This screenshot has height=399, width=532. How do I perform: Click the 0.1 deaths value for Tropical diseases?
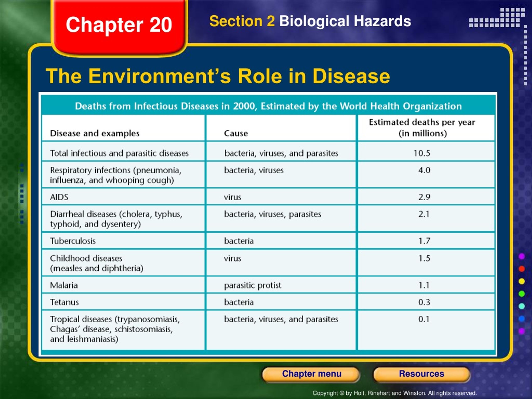tap(424, 319)
